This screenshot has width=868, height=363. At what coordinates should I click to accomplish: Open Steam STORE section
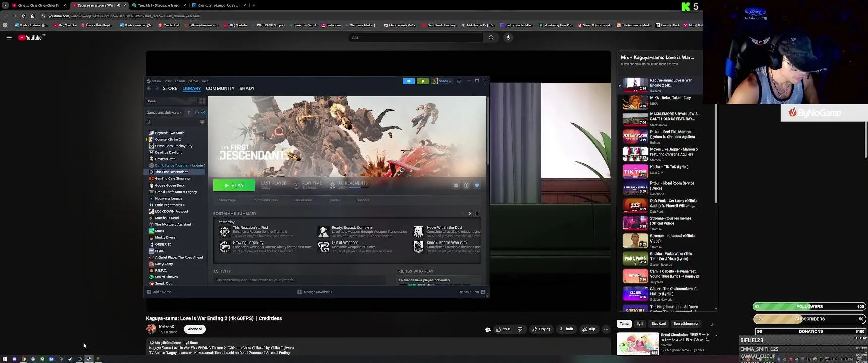click(170, 88)
